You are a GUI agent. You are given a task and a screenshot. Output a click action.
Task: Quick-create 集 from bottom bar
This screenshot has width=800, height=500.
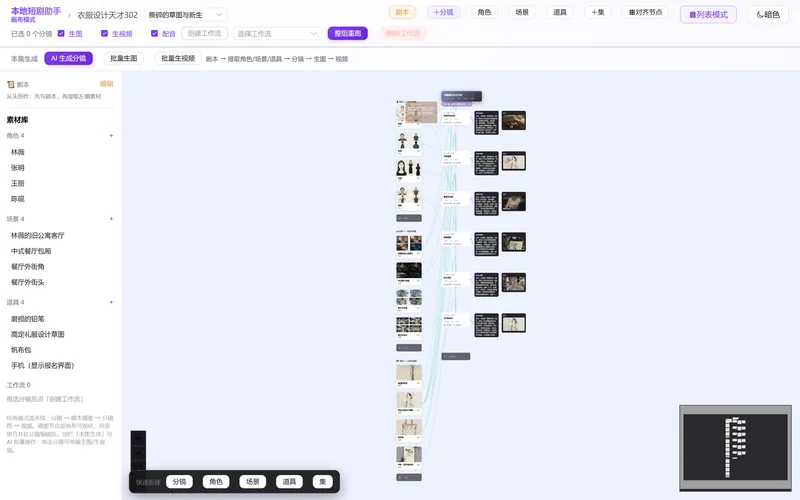(x=322, y=482)
